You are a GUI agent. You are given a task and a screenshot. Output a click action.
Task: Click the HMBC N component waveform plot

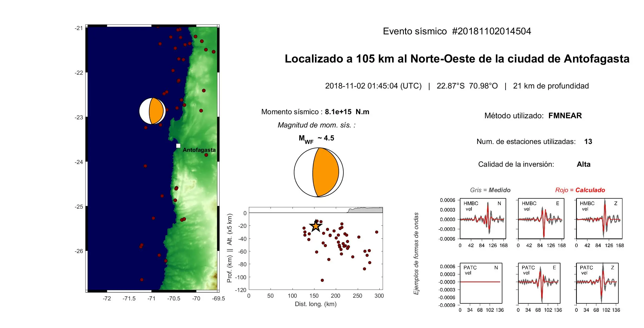click(483, 219)
